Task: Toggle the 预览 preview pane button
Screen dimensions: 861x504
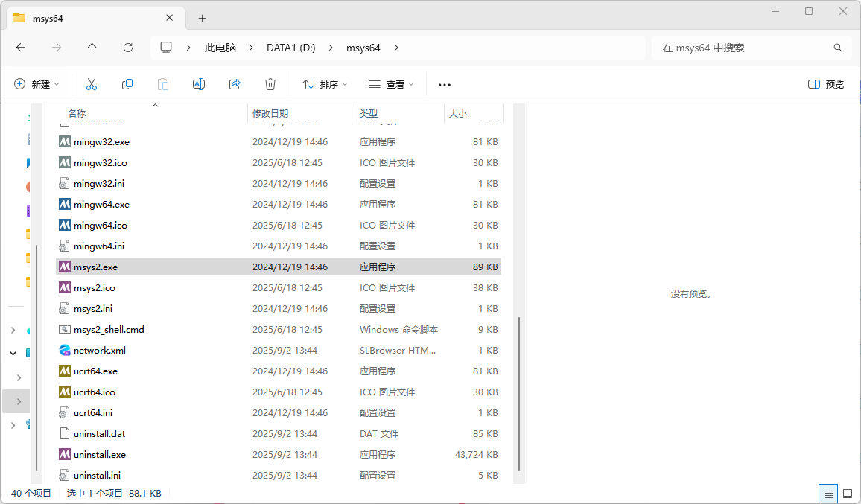Action: point(826,84)
